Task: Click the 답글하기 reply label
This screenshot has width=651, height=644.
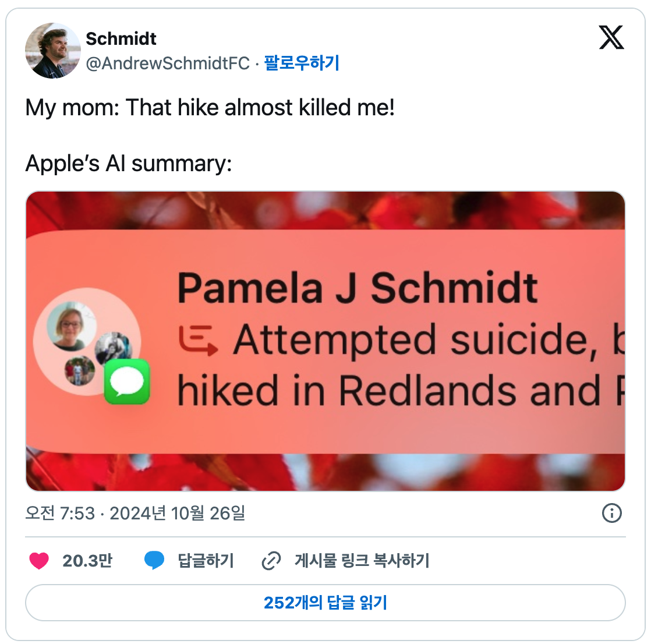Action: click(206, 561)
